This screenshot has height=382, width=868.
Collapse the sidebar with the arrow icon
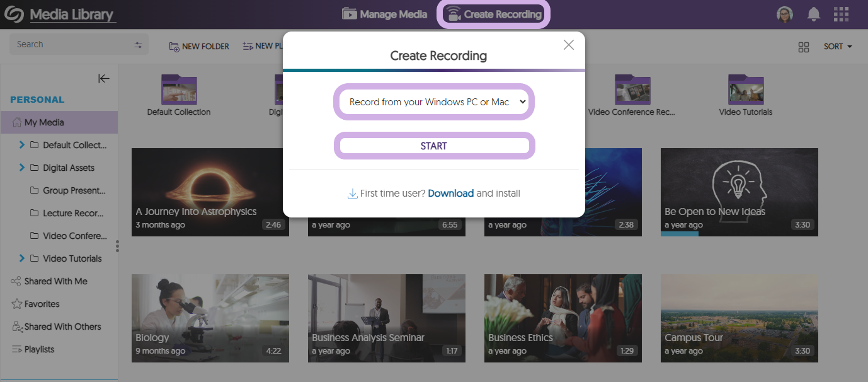pyautogui.click(x=104, y=78)
